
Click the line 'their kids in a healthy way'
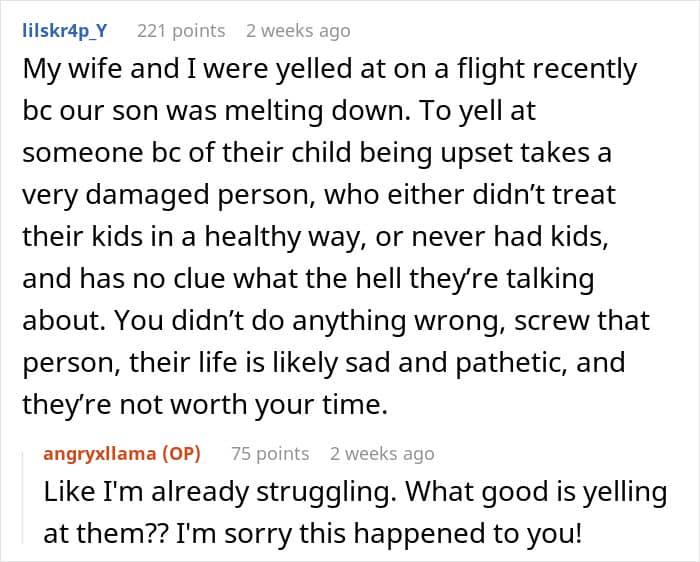coord(316,237)
